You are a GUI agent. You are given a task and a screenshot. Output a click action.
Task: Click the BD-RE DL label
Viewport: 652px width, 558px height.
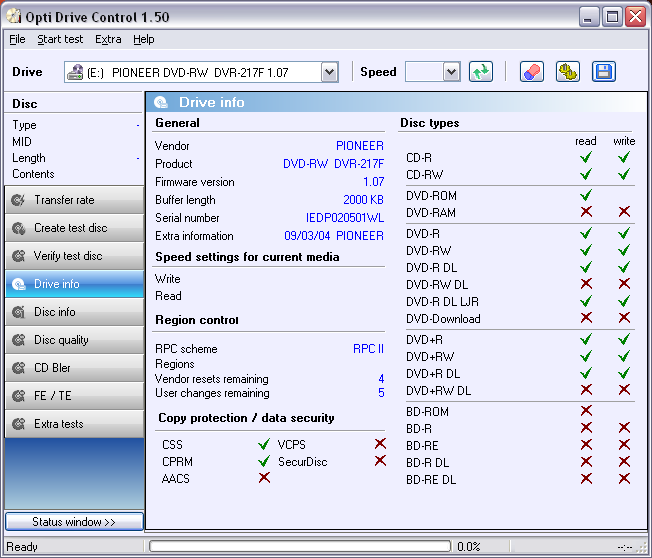pyautogui.click(x=431, y=479)
